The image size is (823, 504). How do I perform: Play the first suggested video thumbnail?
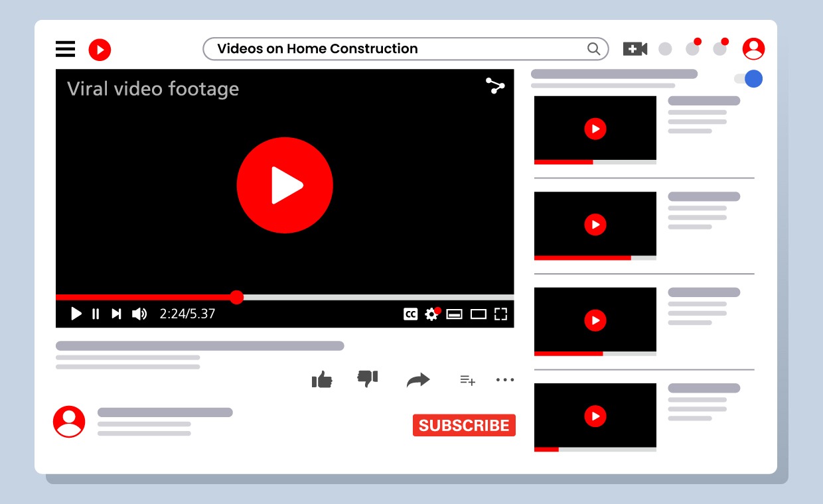tap(595, 129)
